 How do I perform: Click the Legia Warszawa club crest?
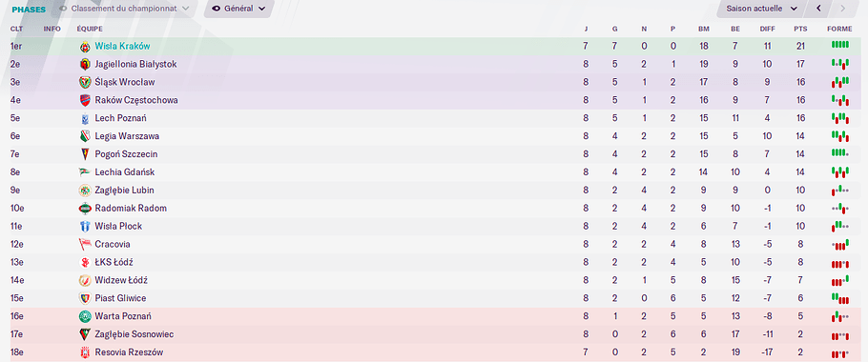[85, 136]
